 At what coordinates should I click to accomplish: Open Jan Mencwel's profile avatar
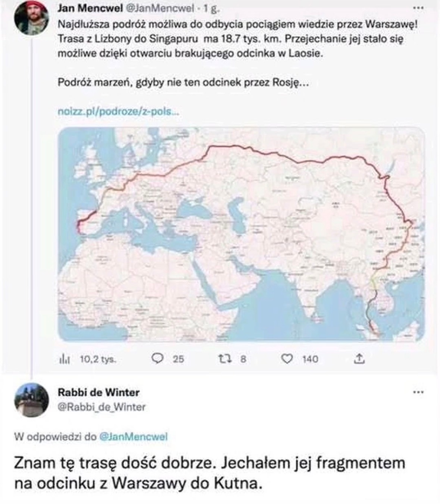(31, 19)
